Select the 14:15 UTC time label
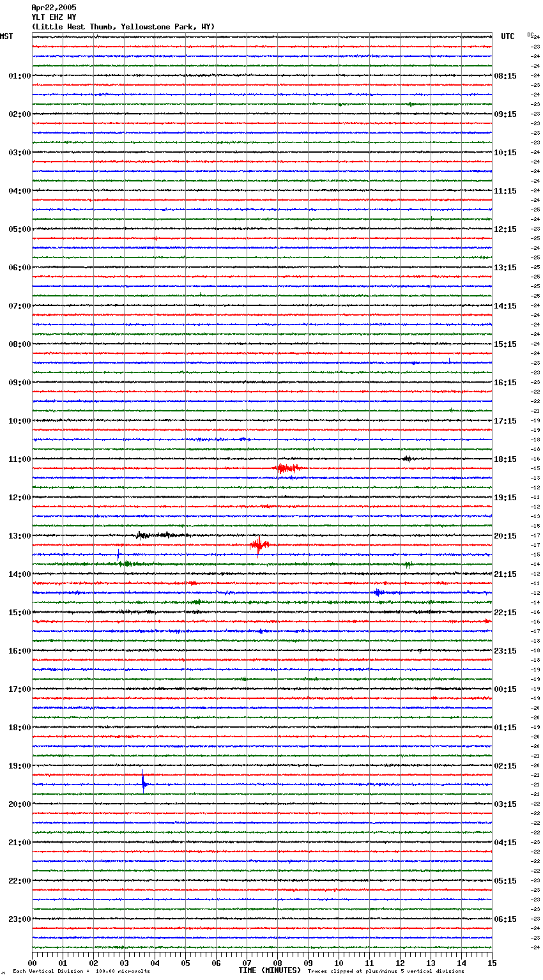 [505, 306]
